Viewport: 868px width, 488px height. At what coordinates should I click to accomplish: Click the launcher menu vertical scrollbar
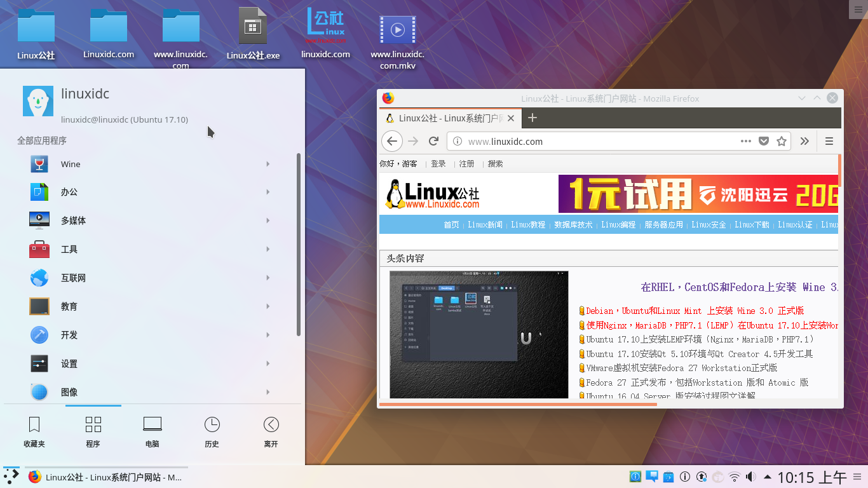tap(299, 245)
